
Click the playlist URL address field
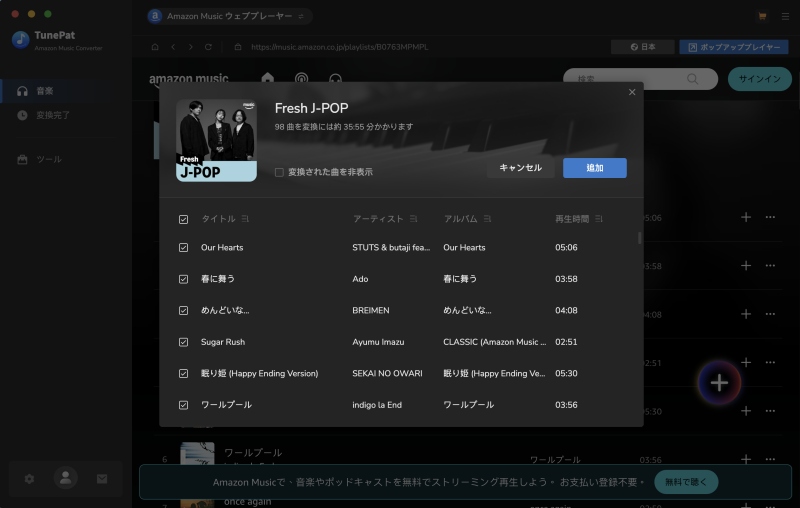pos(339,47)
